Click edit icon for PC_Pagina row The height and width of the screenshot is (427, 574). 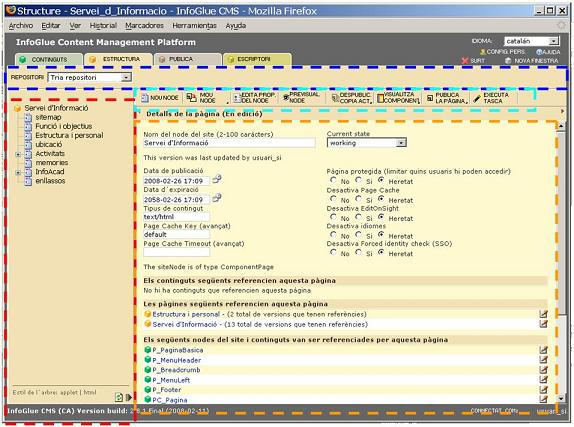pos(543,399)
